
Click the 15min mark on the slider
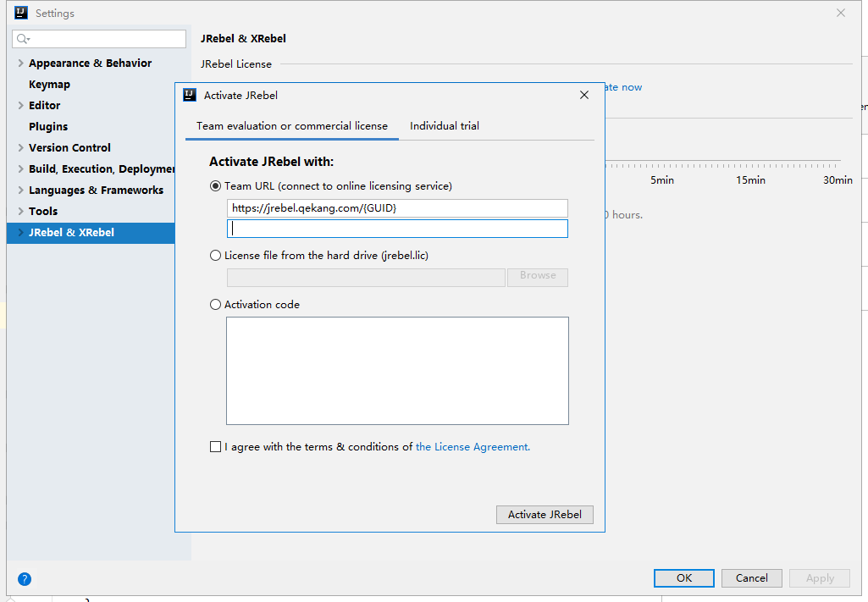[750, 179]
